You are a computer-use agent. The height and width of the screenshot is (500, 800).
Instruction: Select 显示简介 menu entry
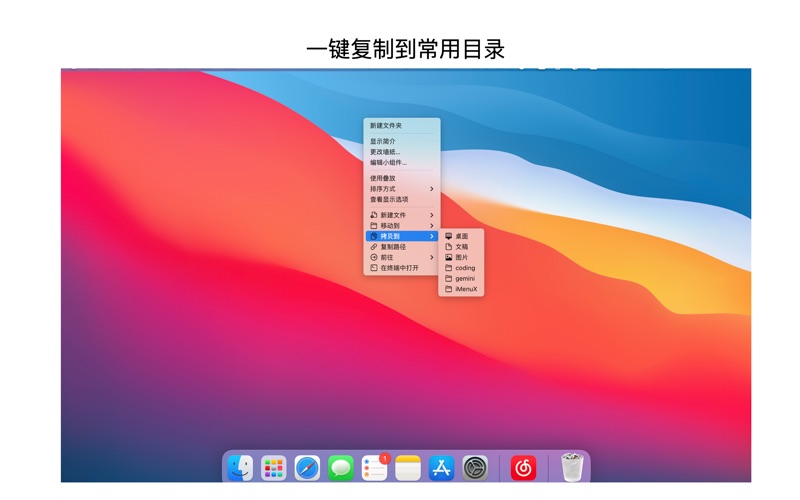402,141
